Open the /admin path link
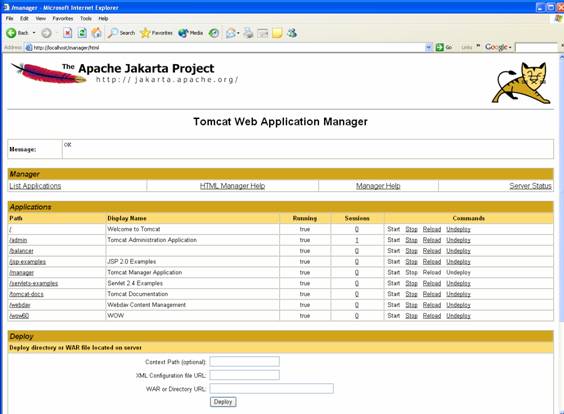The width and height of the screenshot is (564, 414). [x=18, y=240]
